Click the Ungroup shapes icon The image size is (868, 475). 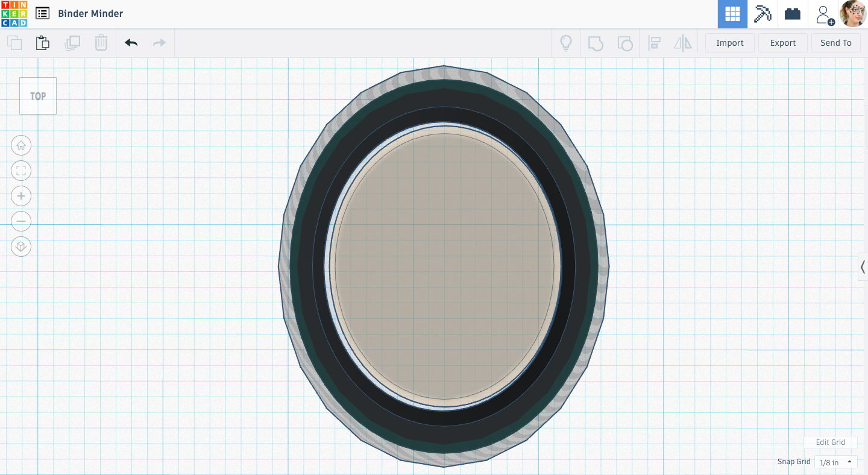(625, 43)
